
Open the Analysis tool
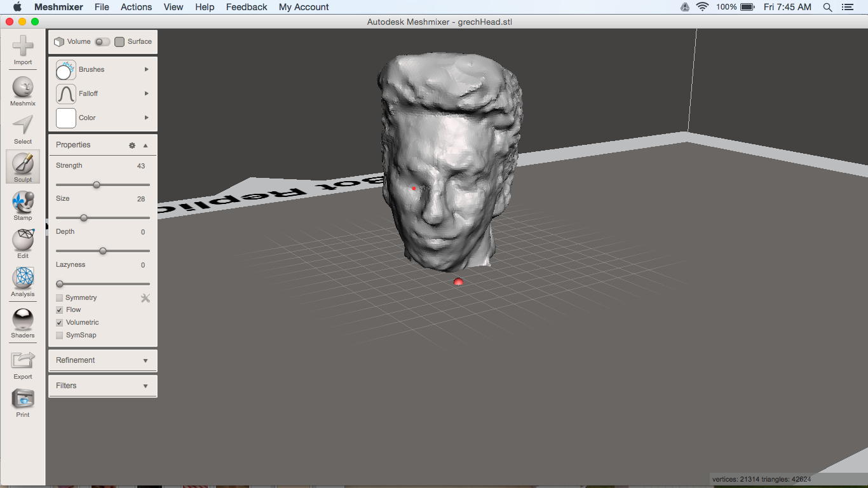tap(23, 278)
